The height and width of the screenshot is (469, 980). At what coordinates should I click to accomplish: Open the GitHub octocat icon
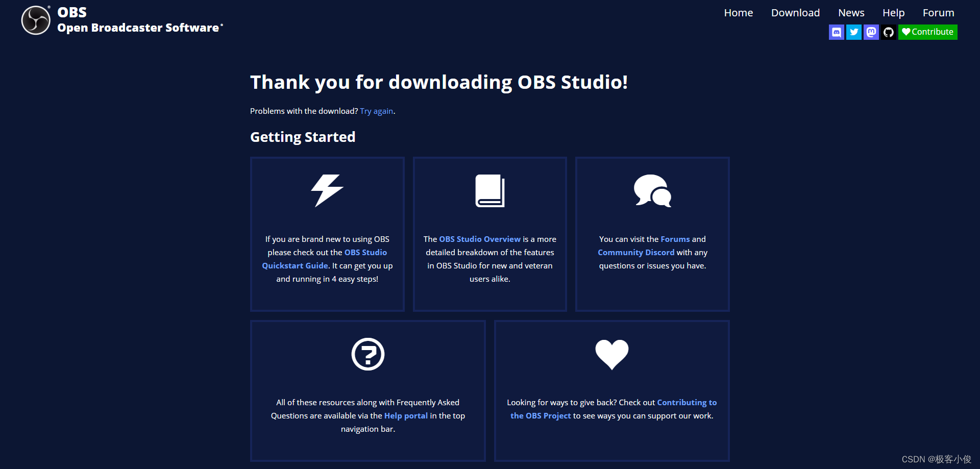click(888, 32)
